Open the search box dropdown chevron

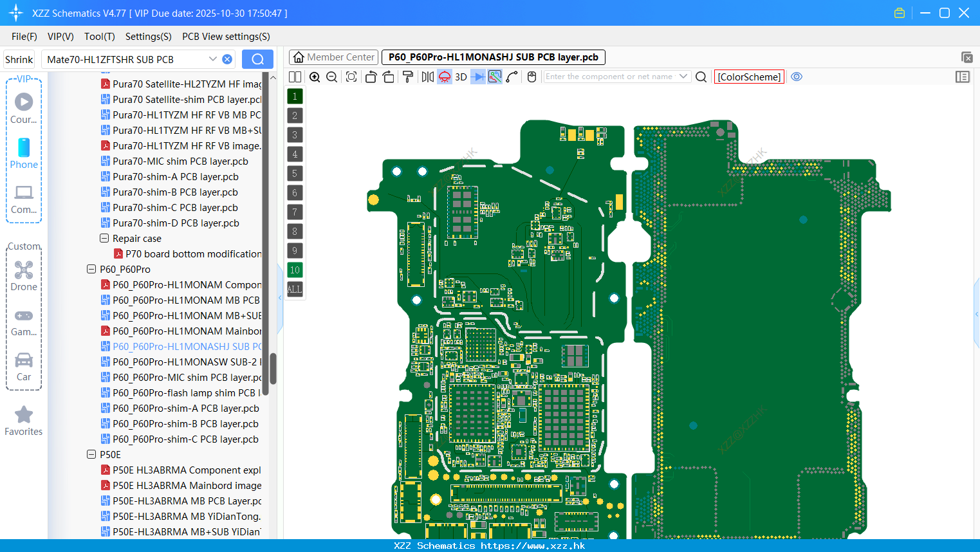click(x=213, y=59)
